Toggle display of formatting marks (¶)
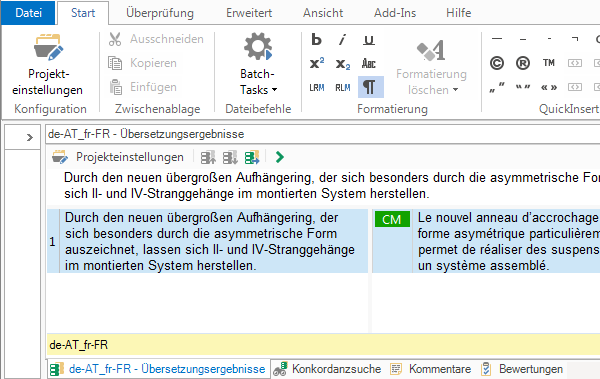This screenshot has width=600, height=379. click(x=370, y=87)
